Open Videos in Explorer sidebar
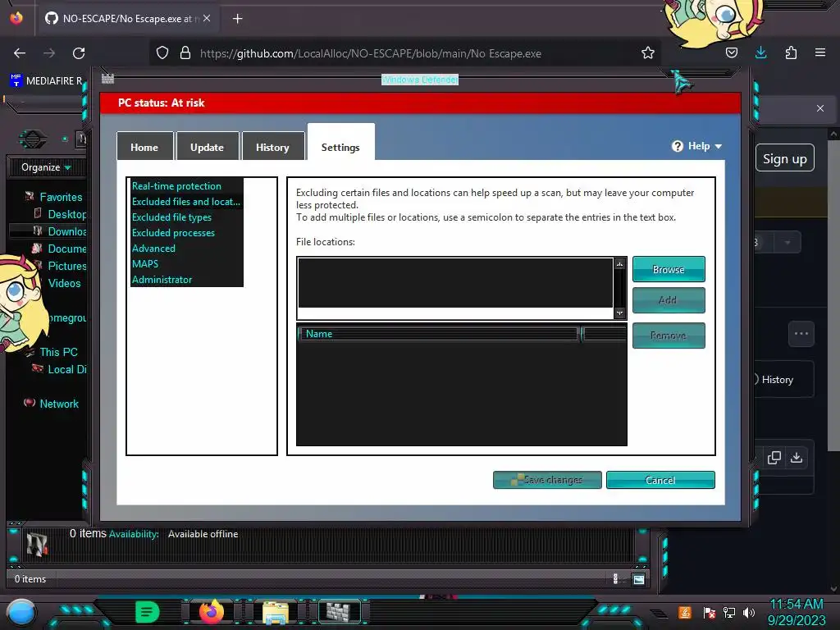Image resolution: width=840 pixels, height=630 pixels. coord(64,283)
